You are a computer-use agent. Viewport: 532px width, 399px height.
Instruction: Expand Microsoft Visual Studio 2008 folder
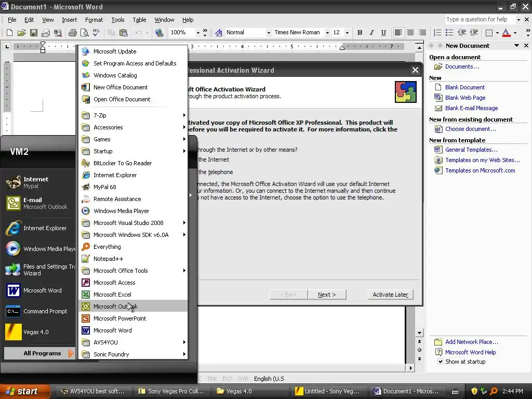(x=133, y=223)
